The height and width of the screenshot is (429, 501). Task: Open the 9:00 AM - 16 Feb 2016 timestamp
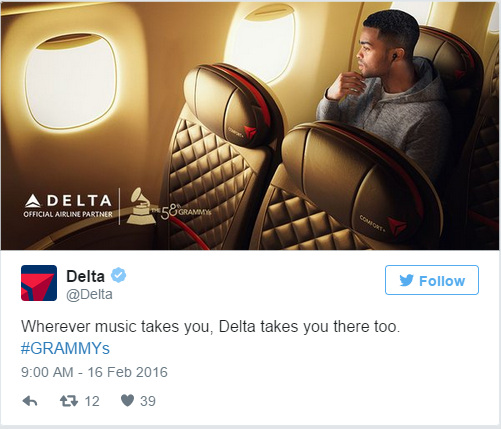coord(94,372)
